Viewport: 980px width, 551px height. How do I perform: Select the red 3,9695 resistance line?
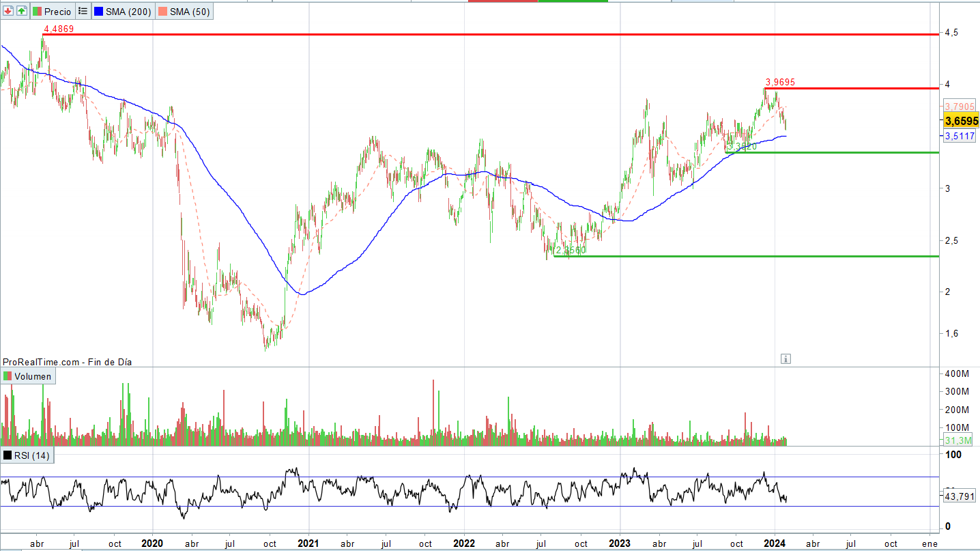click(x=853, y=88)
